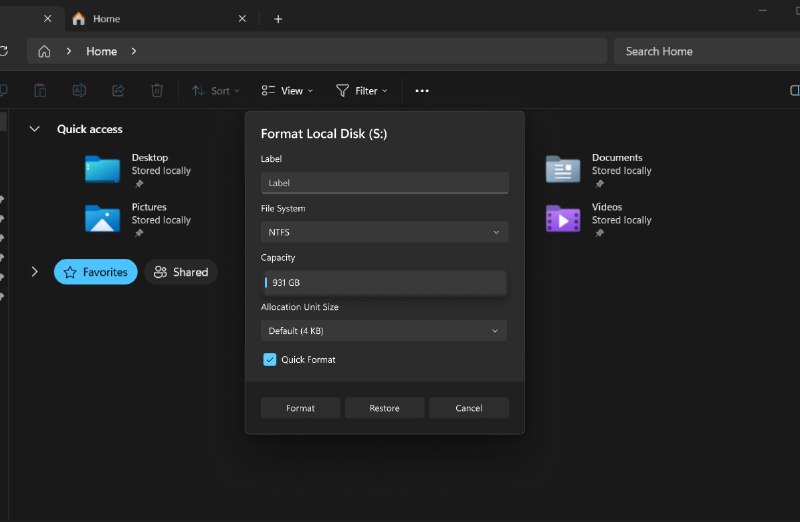Click the Format button
Screen dimensions: 800x522
(300, 408)
